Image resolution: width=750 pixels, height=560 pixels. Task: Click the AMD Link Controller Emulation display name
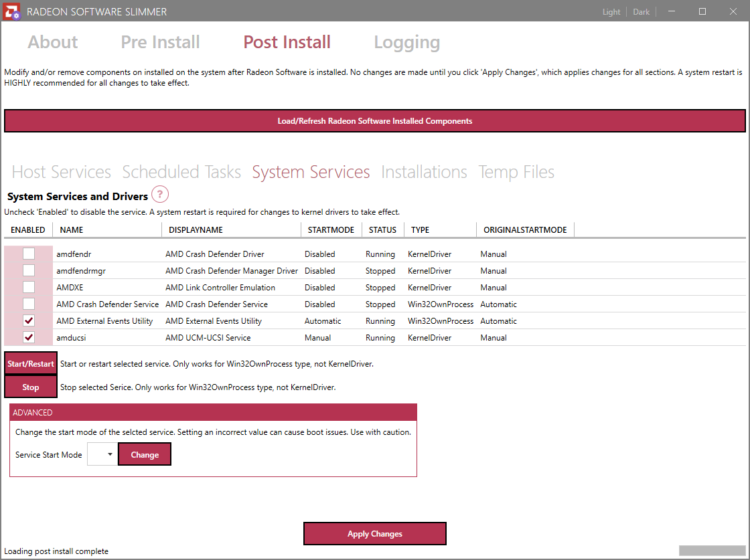[220, 288]
